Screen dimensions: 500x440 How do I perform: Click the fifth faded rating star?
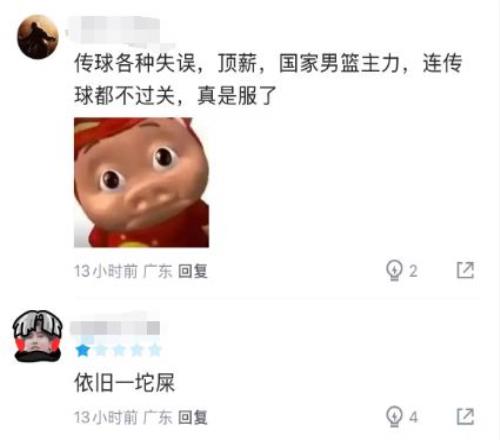pyautogui.click(x=155, y=350)
